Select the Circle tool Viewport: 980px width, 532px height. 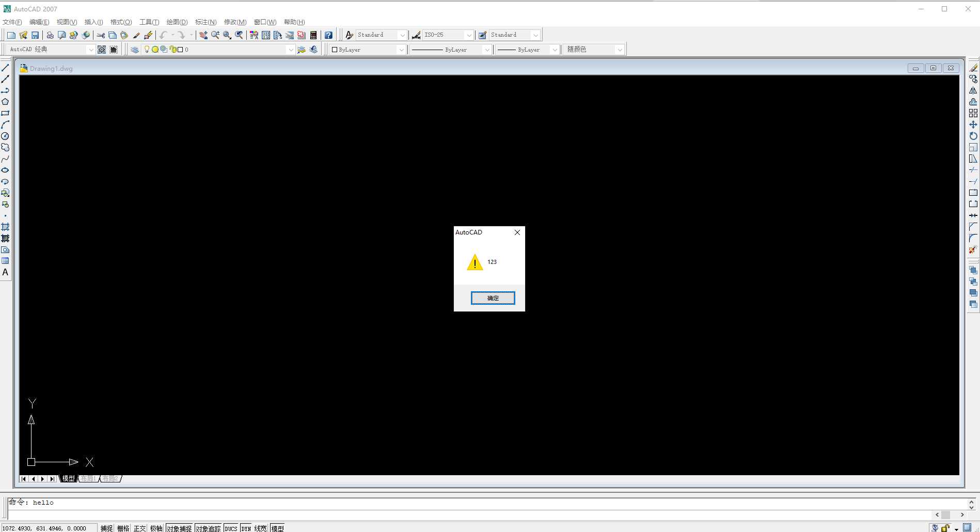(x=5, y=136)
